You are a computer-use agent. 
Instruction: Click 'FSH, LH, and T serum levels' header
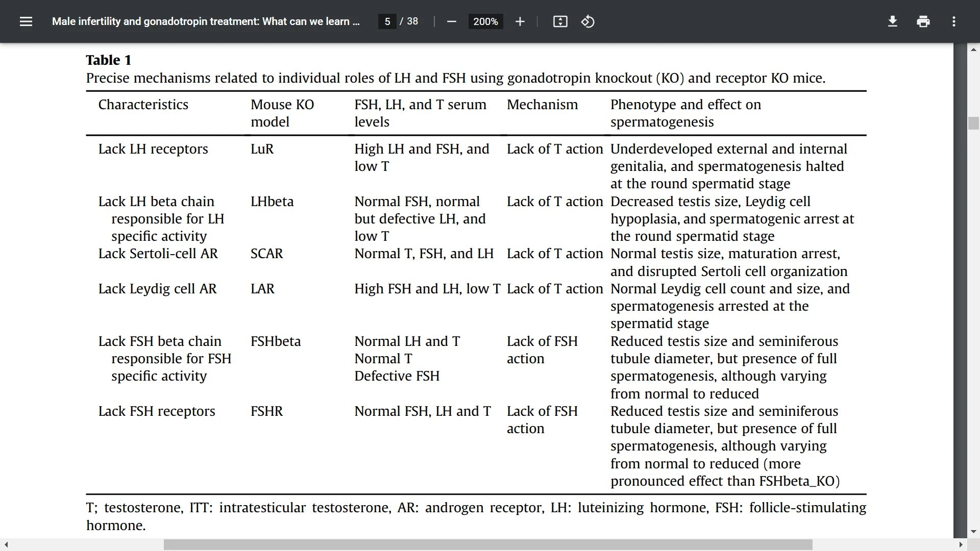(420, 113)
